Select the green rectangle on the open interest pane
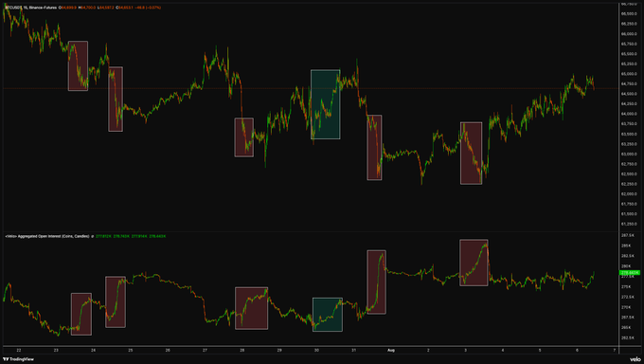 coord(328,315)
